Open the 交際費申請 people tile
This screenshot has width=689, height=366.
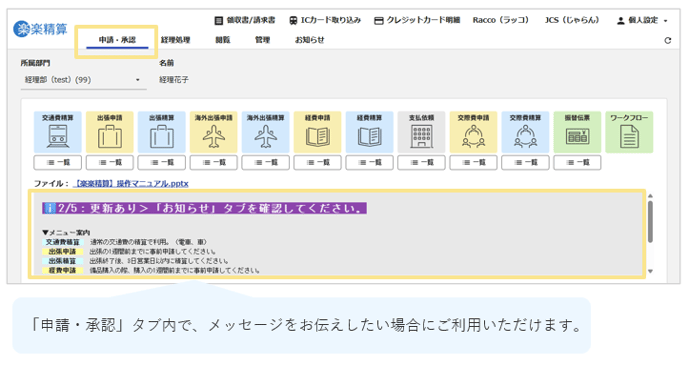[x=473, y=132]
